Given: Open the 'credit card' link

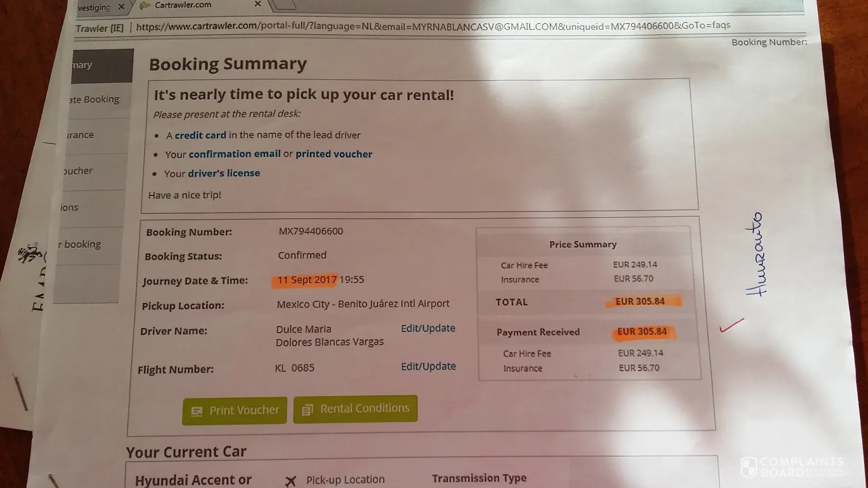Looking at the screenshot, I should pos(200,135).
